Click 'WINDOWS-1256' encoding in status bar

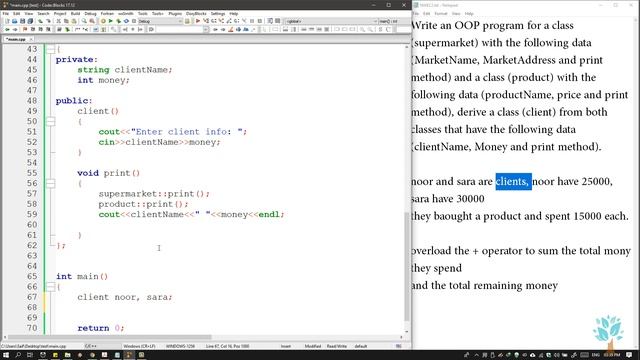tap(180, 346)
